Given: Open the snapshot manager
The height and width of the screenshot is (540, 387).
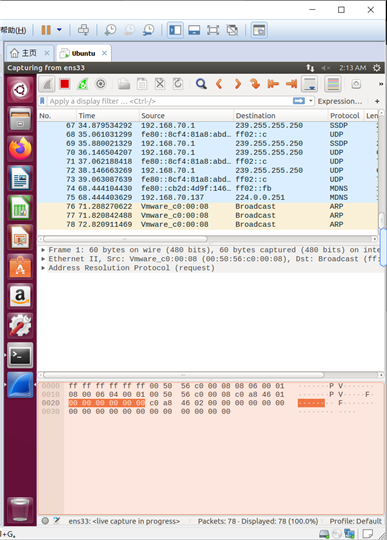Looking at the screenshot, I should coord(148,30).
